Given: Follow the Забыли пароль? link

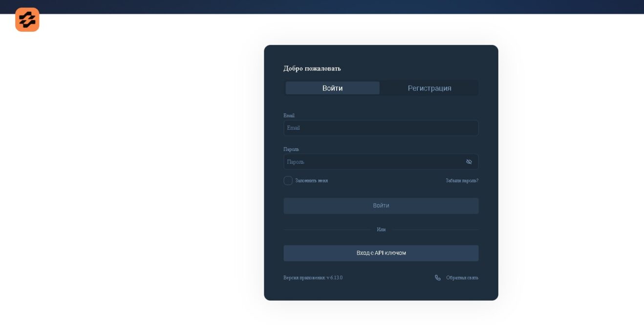Looking at the screenshot, I should (462, 180).
